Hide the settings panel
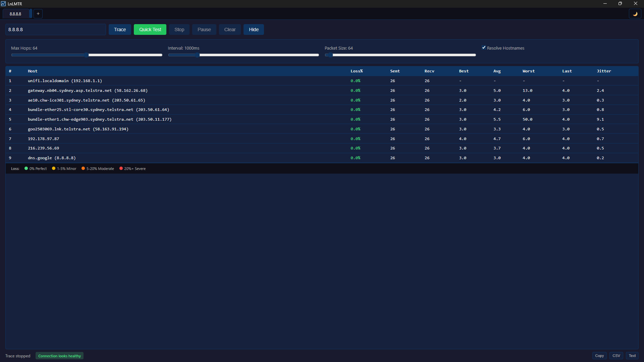Screen dimensions: 644x362 (x=254, y=29)
